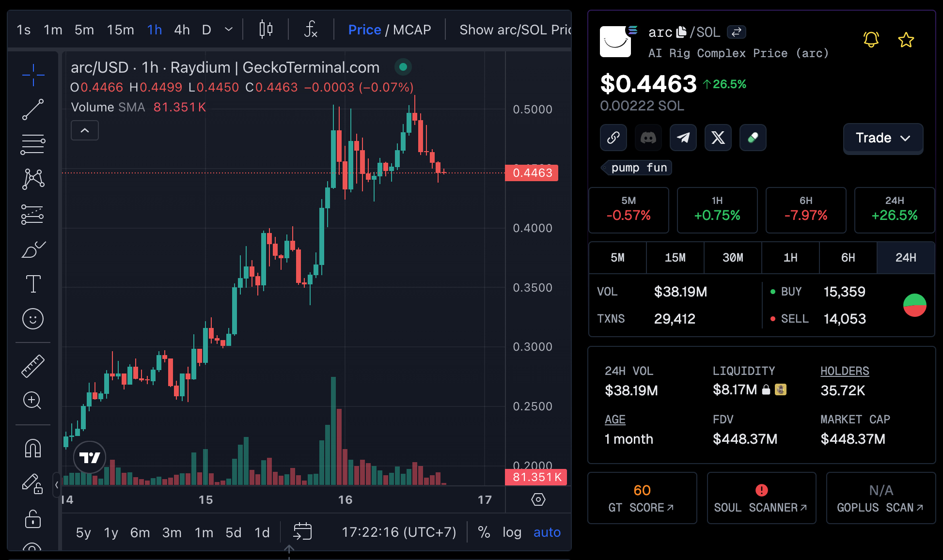Toggle log scale mode
Image resolution: width=943 pixels, height=560 pixels.
512,532
